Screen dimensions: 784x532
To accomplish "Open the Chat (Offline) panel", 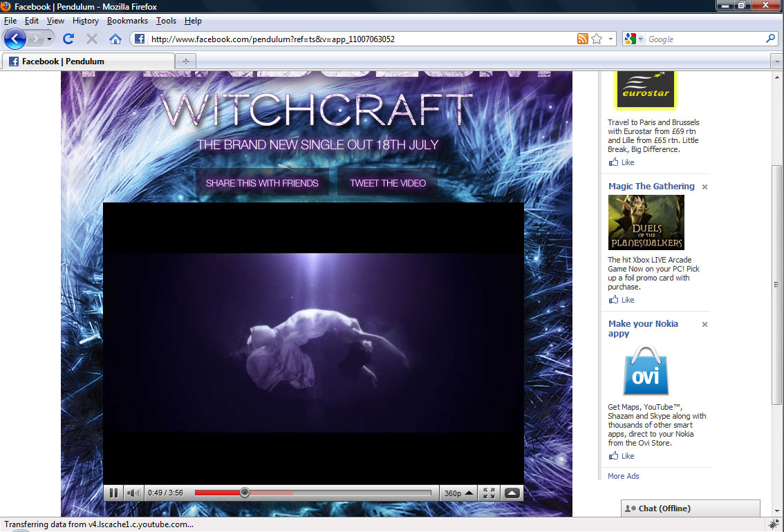I will pos(690,508).
